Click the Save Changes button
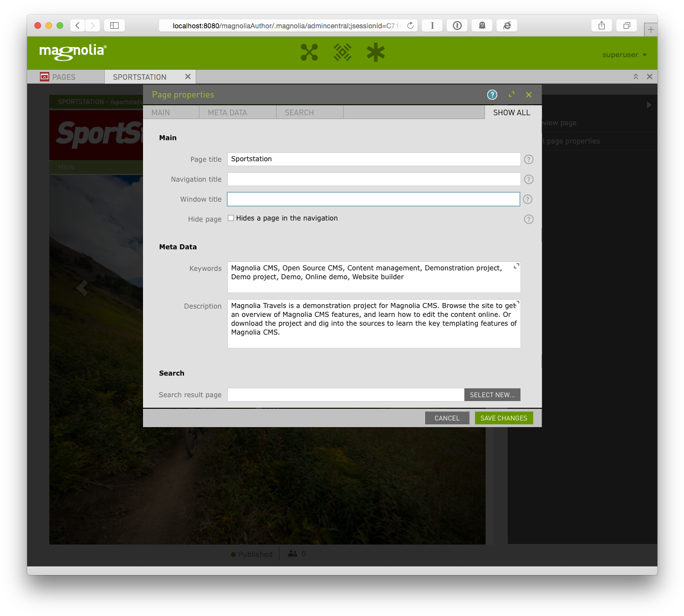684x616 pixels. click(504, 418)
